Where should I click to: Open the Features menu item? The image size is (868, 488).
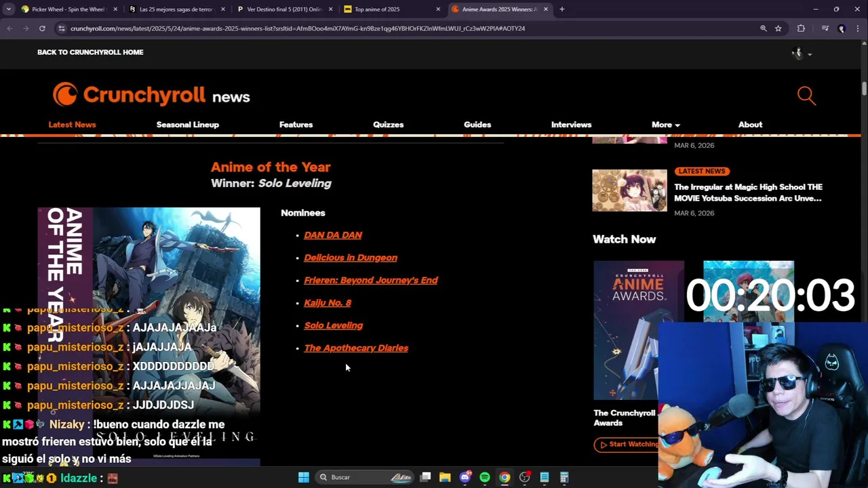coord(296,125)
